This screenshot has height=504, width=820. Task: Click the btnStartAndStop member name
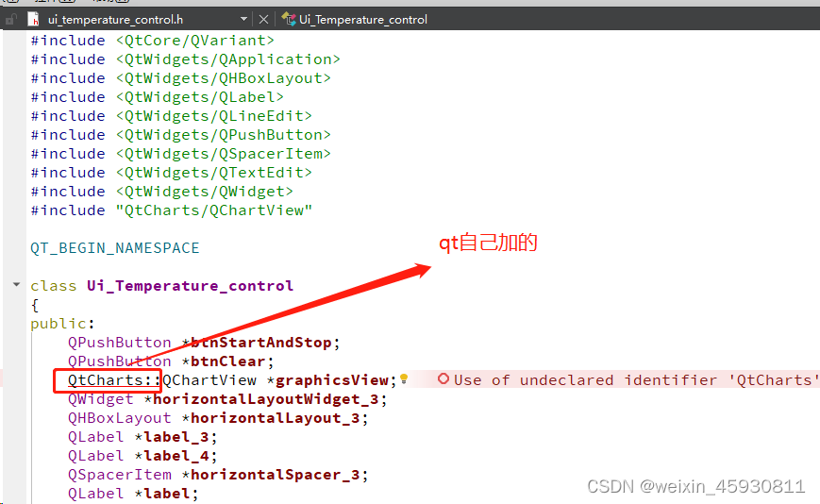pos(261,343)
